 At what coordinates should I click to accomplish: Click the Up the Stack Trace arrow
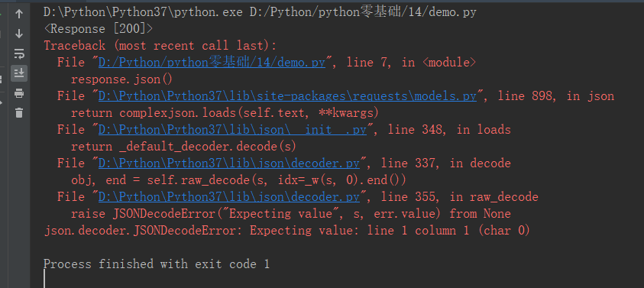(x=19, y=14)
